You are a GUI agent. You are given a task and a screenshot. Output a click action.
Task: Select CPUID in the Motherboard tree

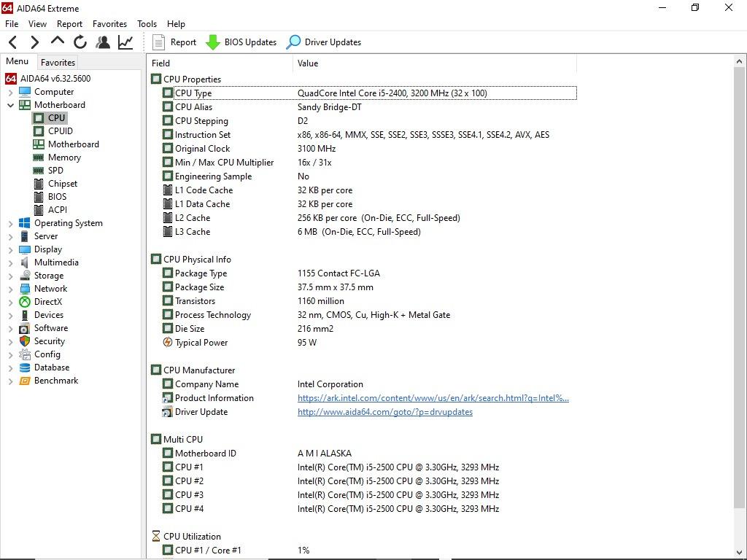point(60,131)
